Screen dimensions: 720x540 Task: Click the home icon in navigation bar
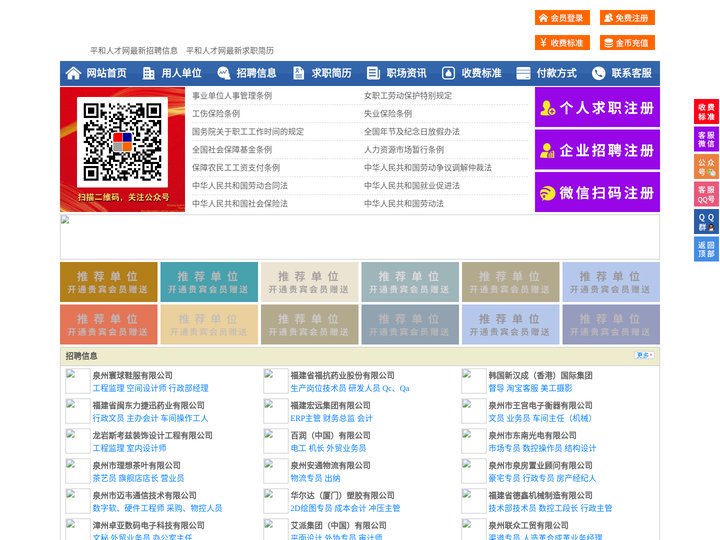[x=73, y=73]
